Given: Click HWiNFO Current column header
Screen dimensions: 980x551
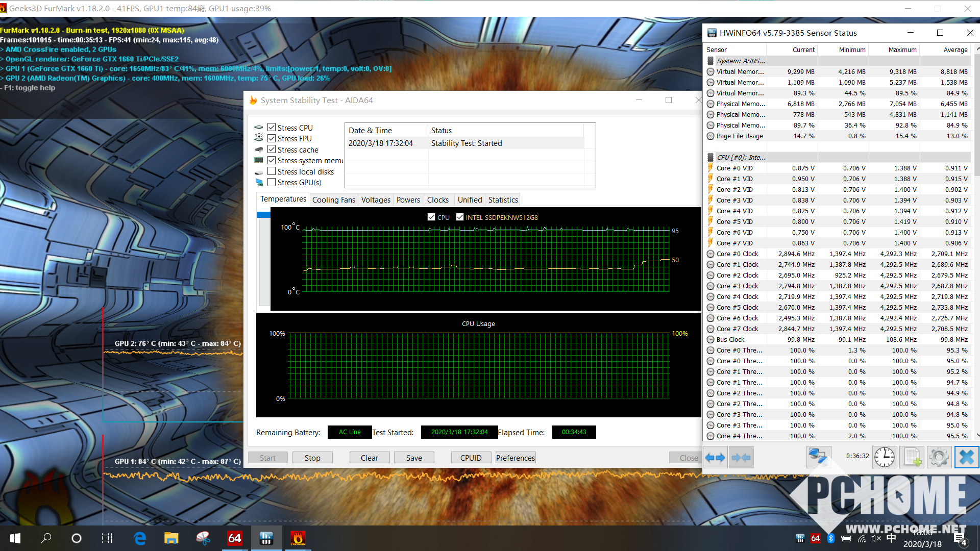Looking at the screenshot, I should click(792, 49).
